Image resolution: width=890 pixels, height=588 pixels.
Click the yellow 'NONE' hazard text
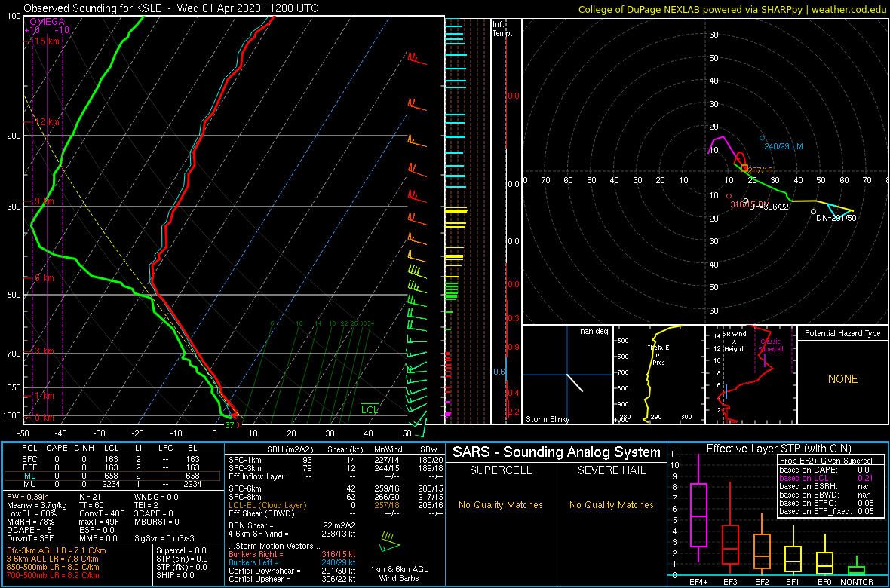point(842,379)
